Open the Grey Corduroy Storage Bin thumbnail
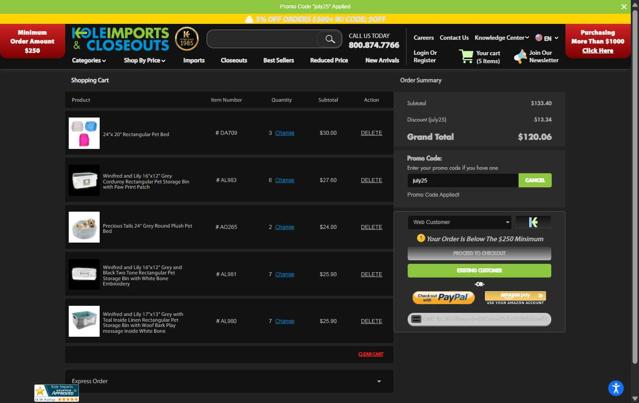The height and width of the screenshot is (403, 639). [x=84, y=180]
